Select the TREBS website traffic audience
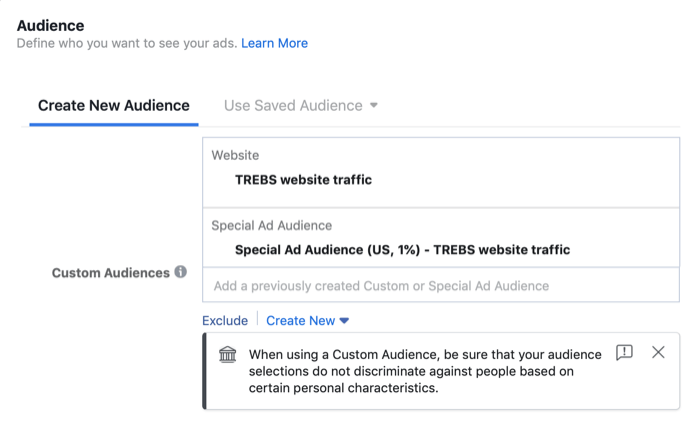 click(x=303, y=180)
